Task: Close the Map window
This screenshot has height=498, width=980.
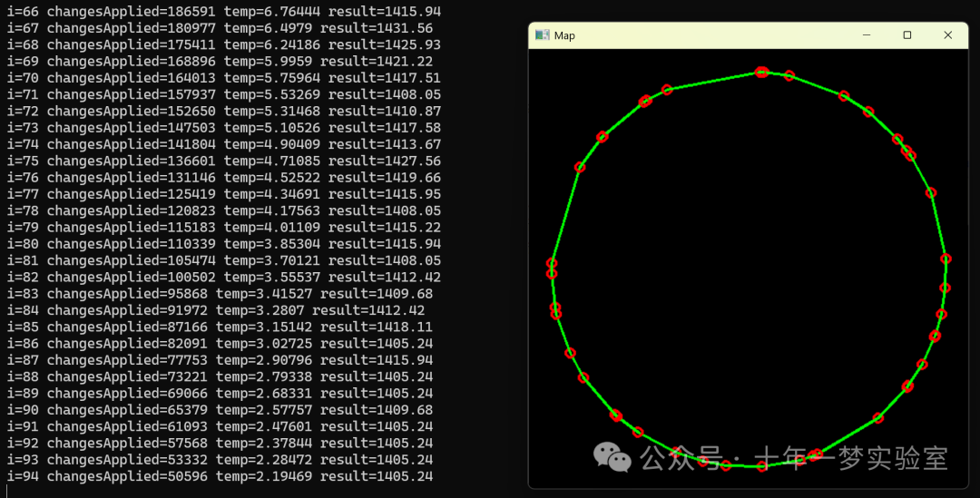Action: click(x=947, y=35)
